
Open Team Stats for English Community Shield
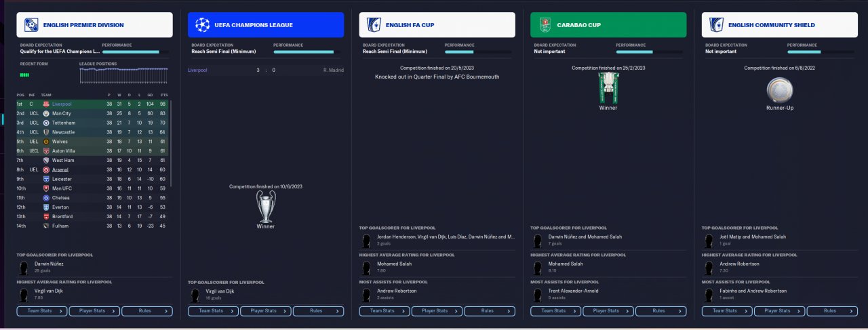[x=727, y=311]
